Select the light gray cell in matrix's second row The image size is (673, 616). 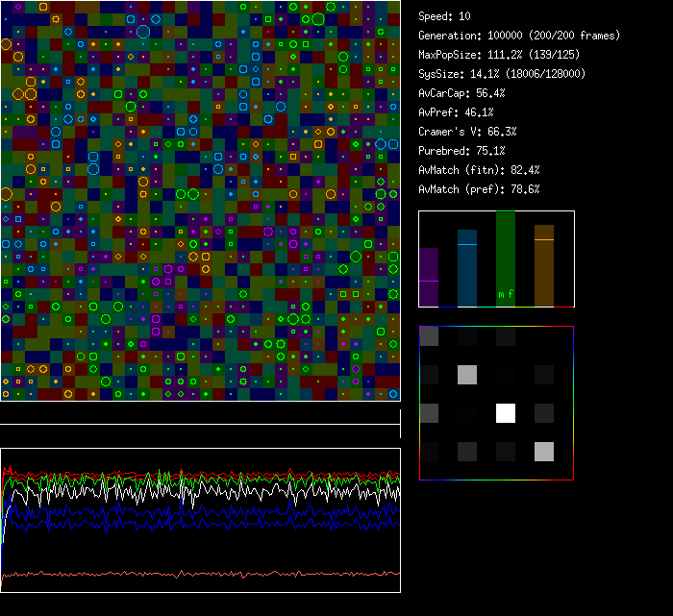click(467, 375)
